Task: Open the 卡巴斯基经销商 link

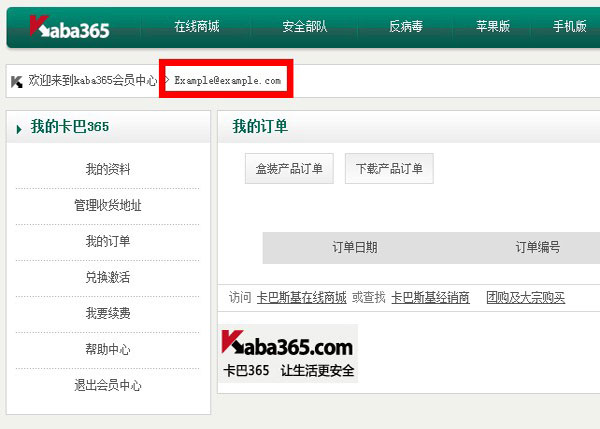Action: pyautogui.click(x=430, y=297)
